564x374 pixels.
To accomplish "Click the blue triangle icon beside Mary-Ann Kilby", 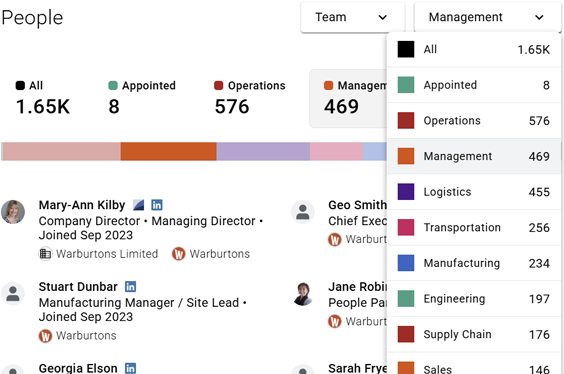I will coord(138,205).
